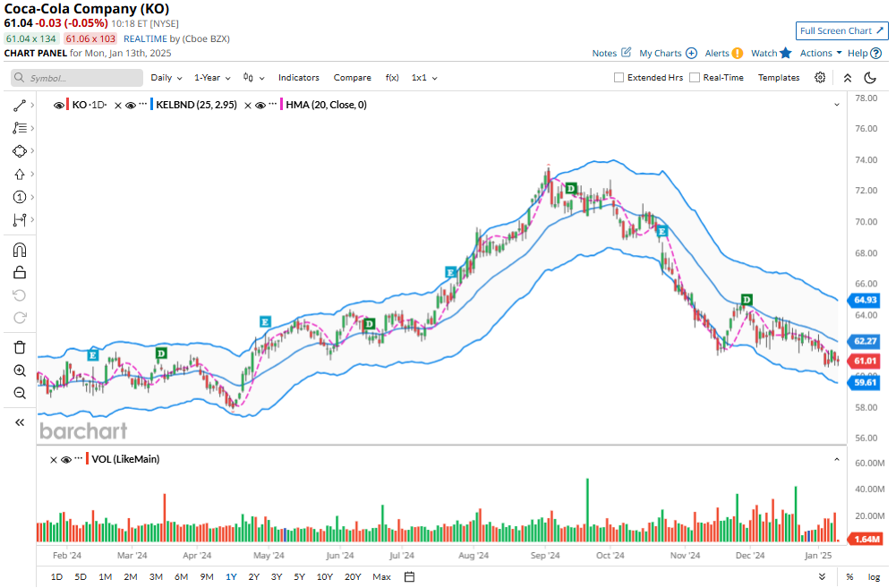Viewport: 896px width, 588px height.
Task: Open the Indicators menu
Action: pos(298,78)
